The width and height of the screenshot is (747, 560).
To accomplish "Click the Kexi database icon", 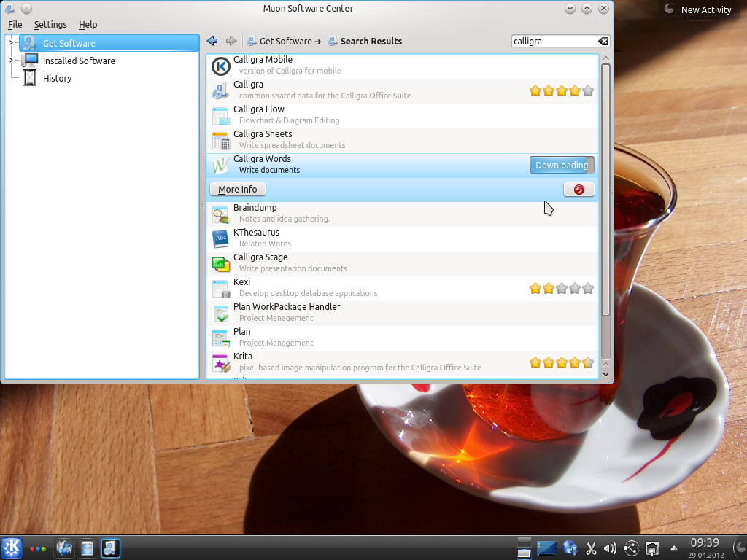I will coord(220,289).
